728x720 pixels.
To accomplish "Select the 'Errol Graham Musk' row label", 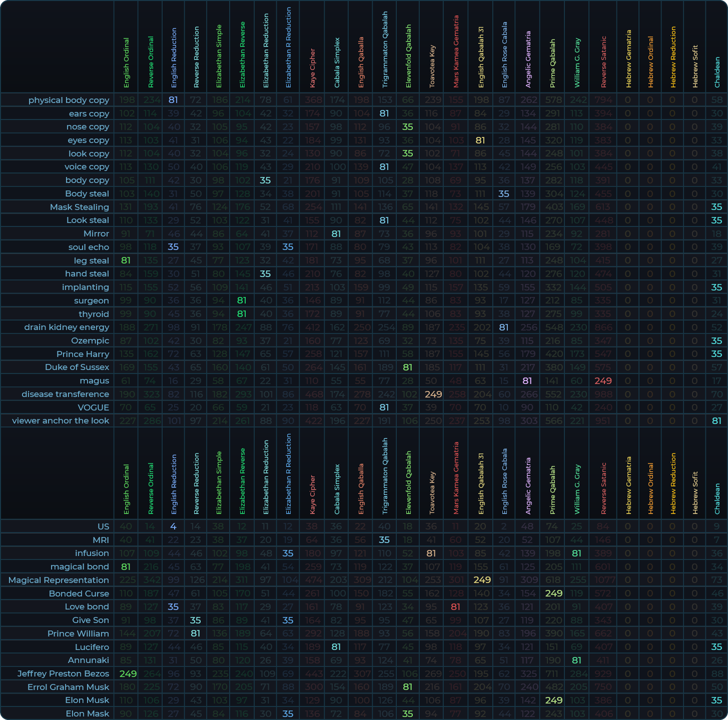I will tap(68, 687).
